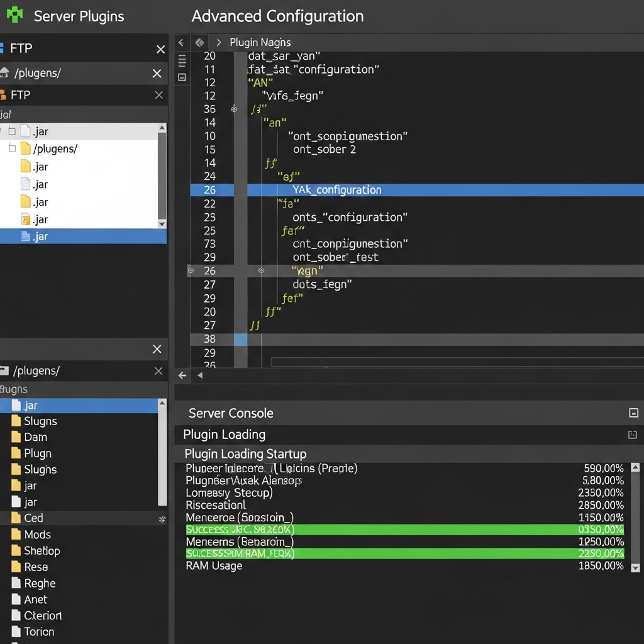Expand the chevron before Plugin Nagns

218,43
